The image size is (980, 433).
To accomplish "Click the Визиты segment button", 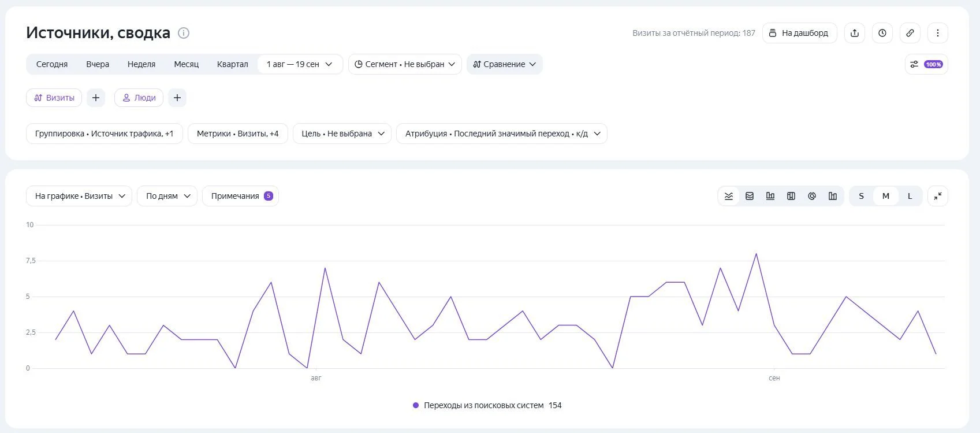I will (x=54, y=98).
